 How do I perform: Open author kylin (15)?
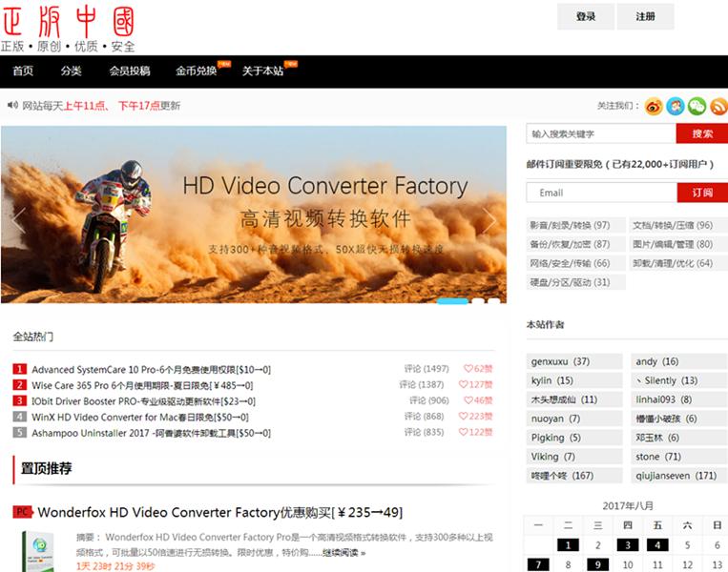[574, 380]
